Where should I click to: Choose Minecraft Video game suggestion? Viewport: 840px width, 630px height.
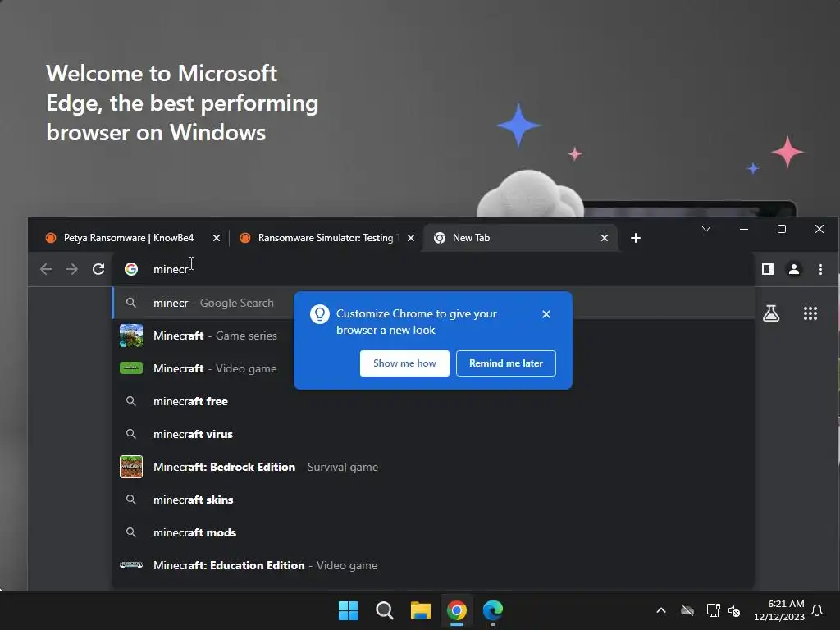[433, 368]
